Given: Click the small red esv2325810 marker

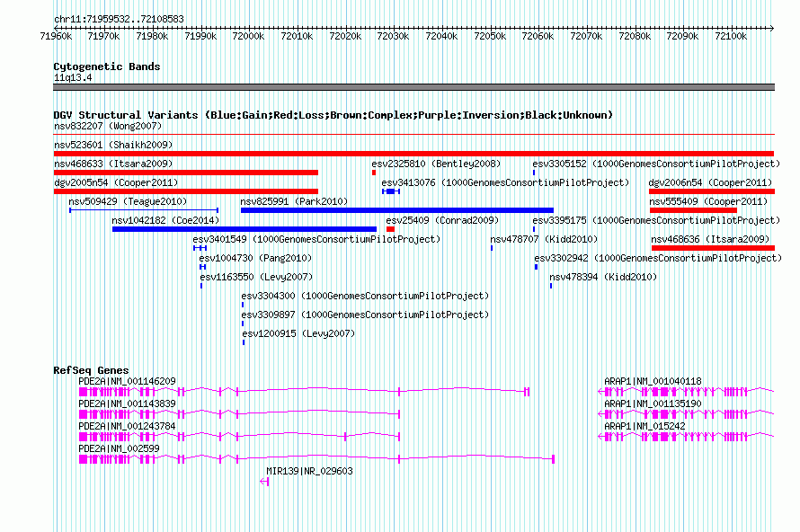Looking at the screenshot, I should (x=373, y=173).
